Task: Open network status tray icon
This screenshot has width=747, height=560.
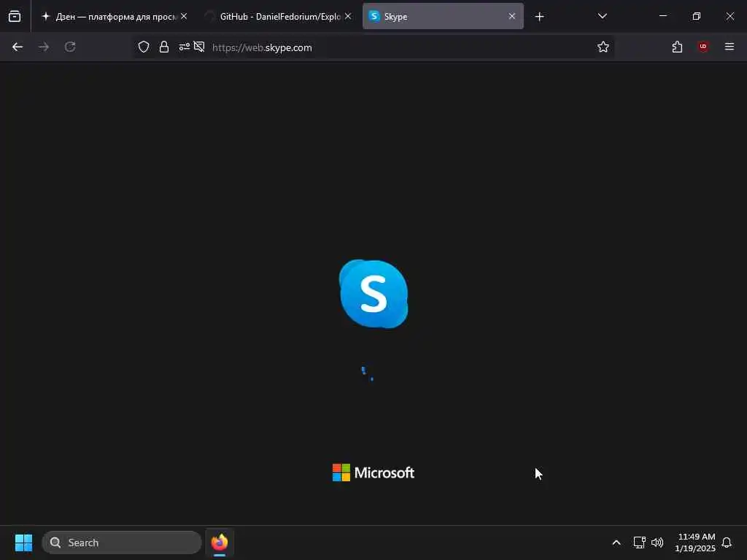Action: coord(639,542)
